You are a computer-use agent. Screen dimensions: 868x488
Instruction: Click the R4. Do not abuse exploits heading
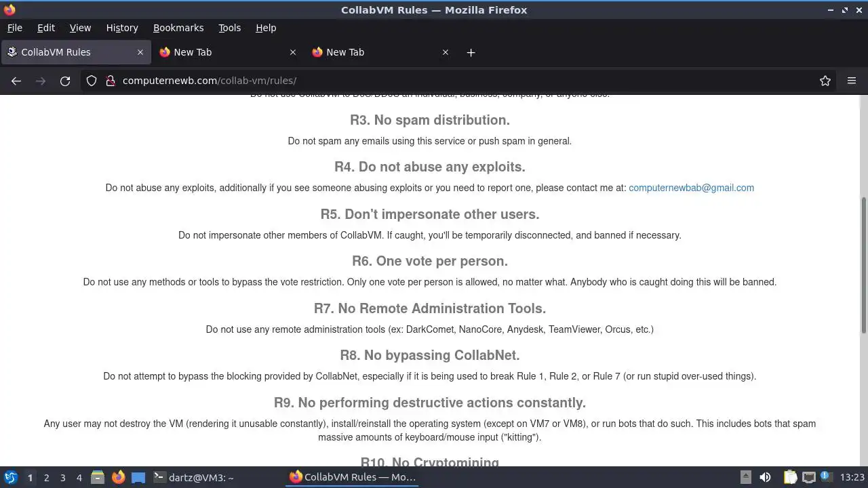(x=430, y=167)
